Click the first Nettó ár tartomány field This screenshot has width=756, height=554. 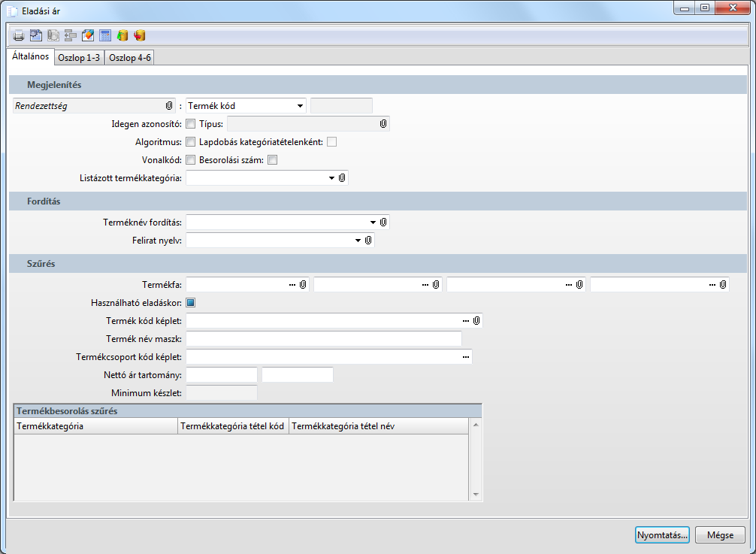[x=222, y=374]
